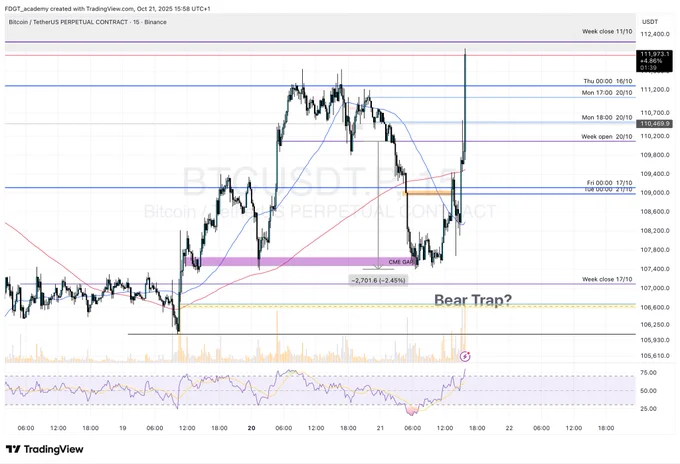Click 109,800.0 on the price axis

coord(655,155)
